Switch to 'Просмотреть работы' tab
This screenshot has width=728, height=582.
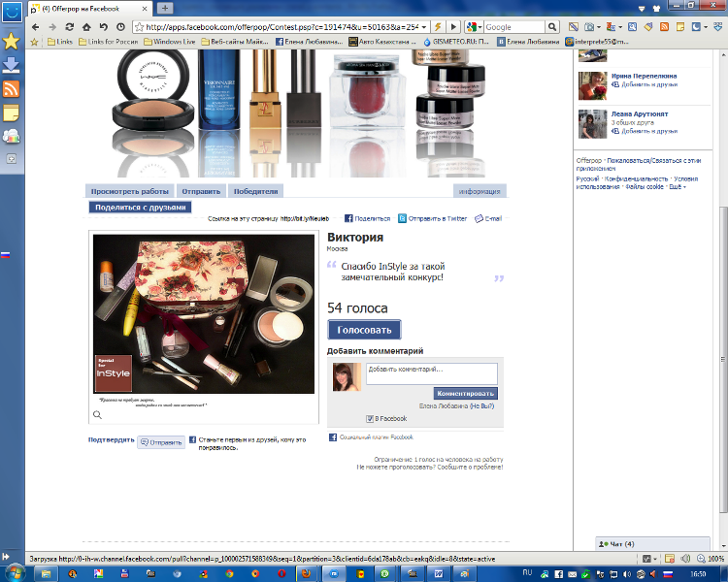coord(129,191)
